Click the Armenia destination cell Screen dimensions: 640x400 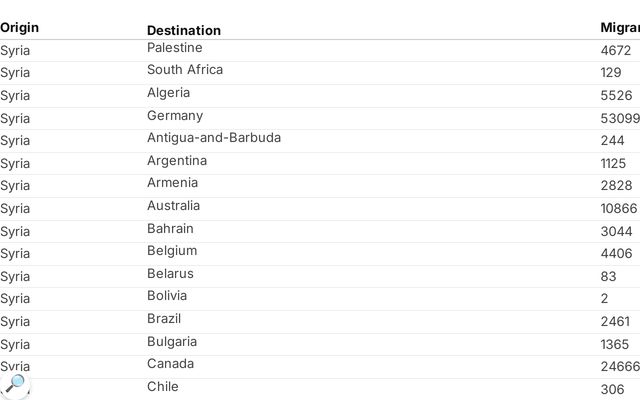pos(173,183)
